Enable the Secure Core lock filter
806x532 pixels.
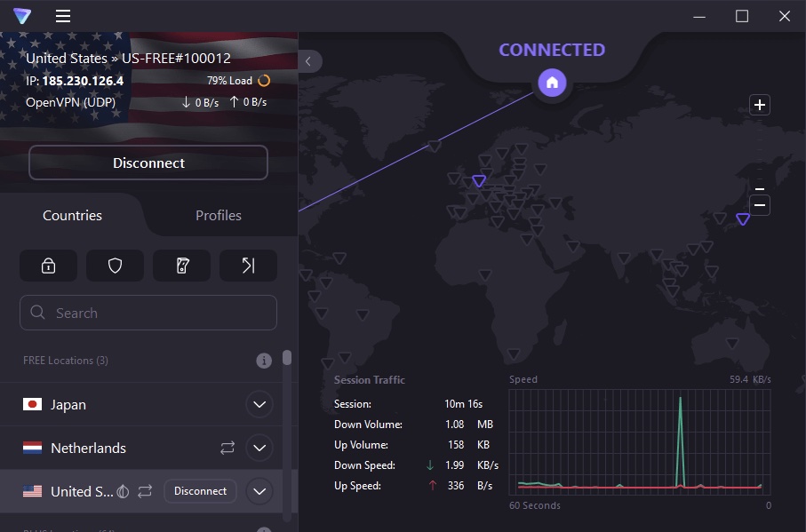48,265
